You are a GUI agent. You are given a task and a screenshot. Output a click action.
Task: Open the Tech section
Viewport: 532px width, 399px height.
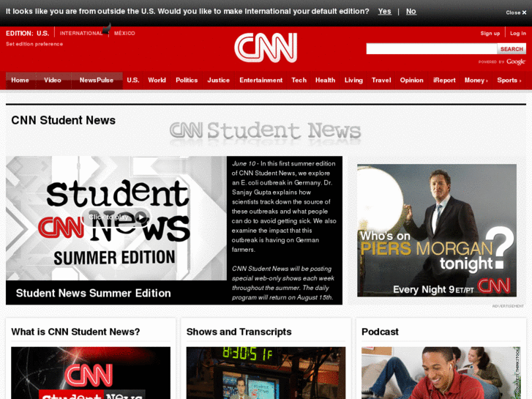299,81
